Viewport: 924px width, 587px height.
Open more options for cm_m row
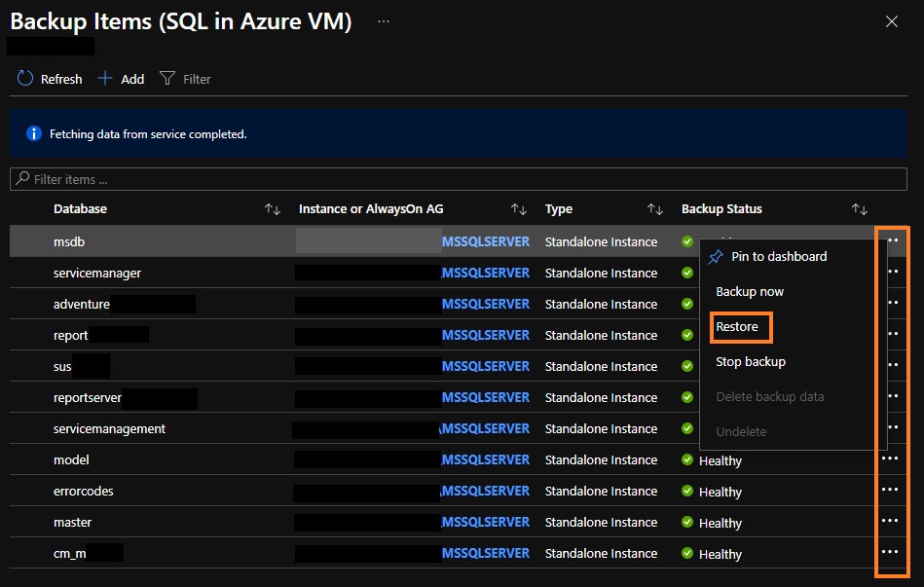click(890, 552)
